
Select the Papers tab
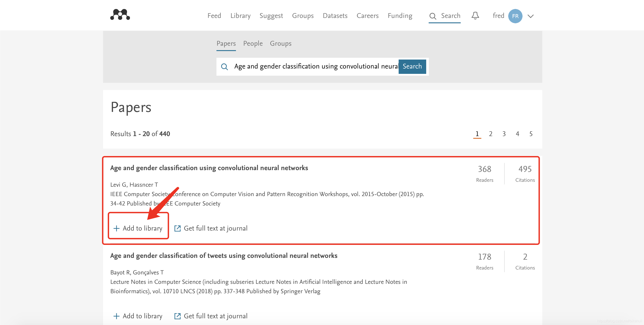(226, 43)
